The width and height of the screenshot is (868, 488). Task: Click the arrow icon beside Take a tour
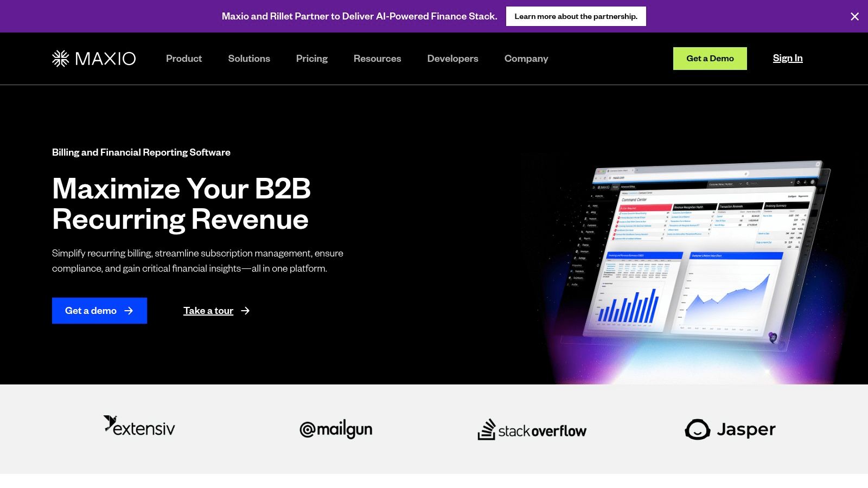tap(245, 311)
